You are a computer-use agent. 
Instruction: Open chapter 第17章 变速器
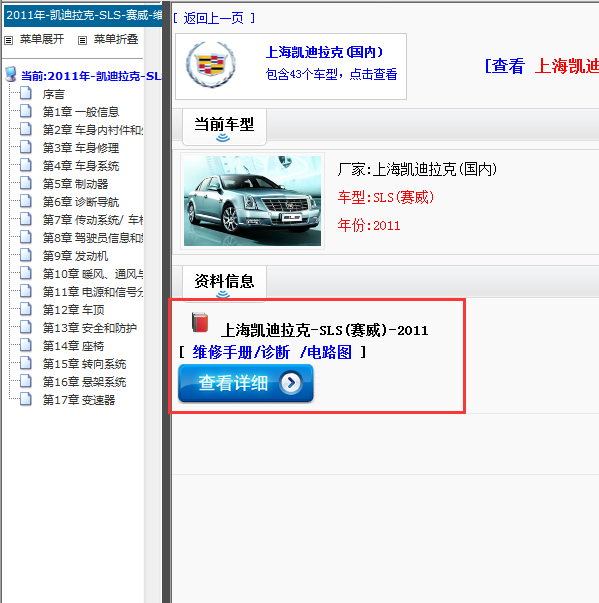pyautogui.click(x=79, y=400)
